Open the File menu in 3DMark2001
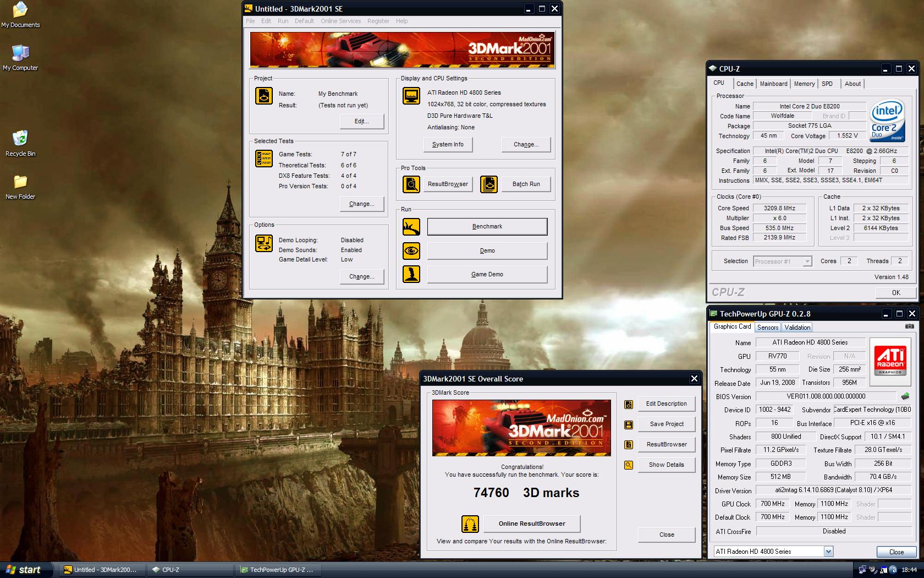Screen dimensions: 924x578 [x=250, y=21]
